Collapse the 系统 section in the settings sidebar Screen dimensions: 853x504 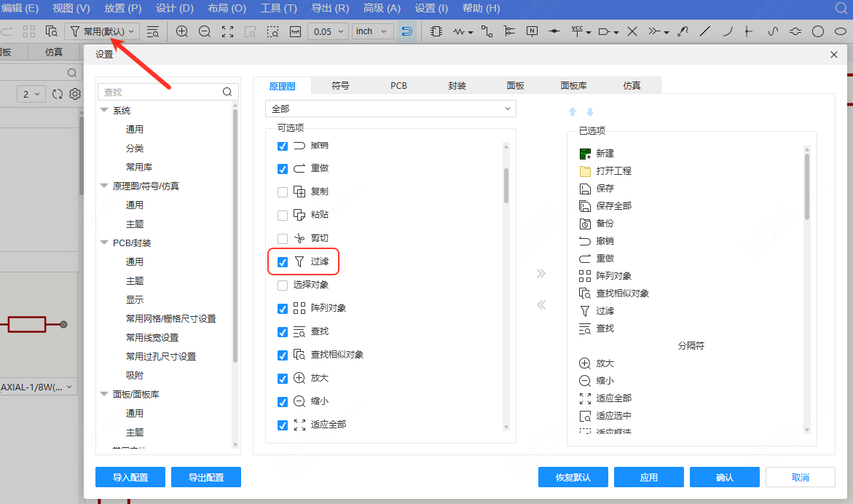(x=103, y=110)
